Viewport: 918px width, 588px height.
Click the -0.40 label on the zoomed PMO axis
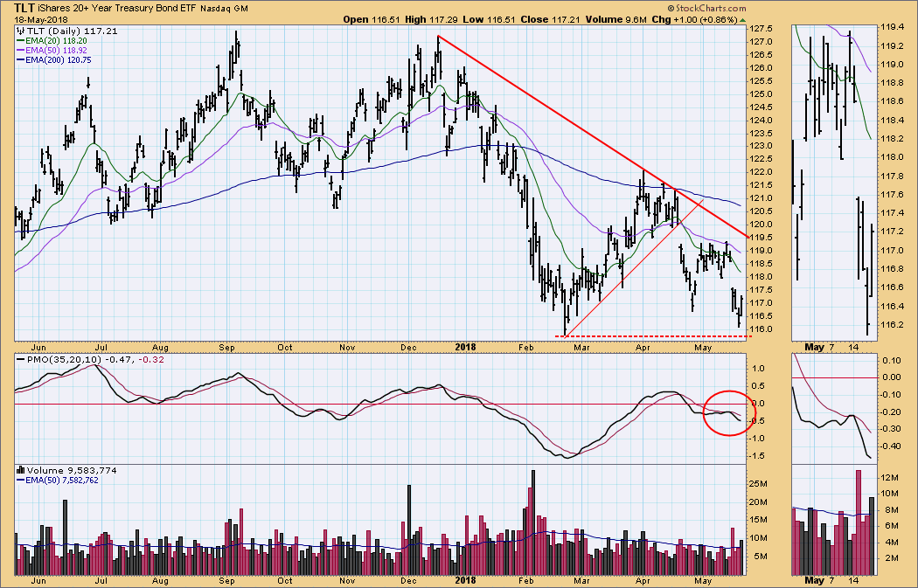tap(891, 446)
